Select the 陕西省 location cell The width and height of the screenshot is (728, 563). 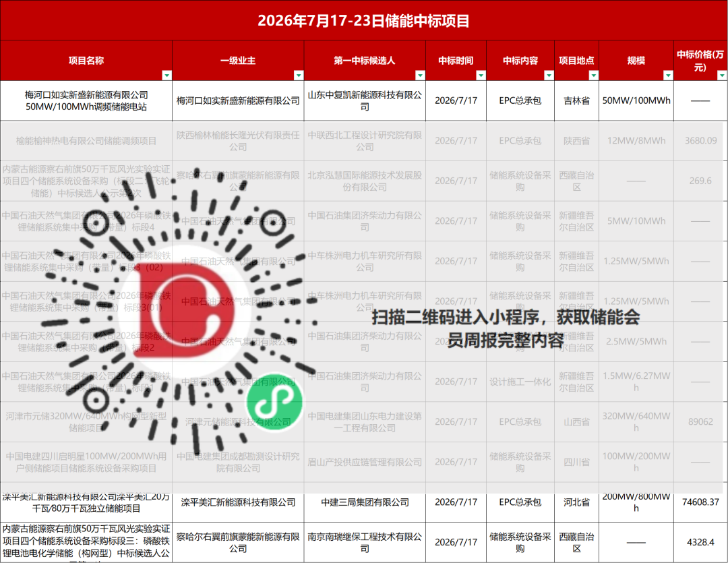coord(576,141)
